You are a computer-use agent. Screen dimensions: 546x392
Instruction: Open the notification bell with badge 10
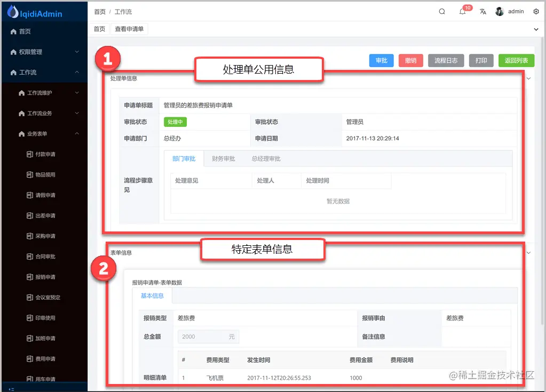pos(462,12)
